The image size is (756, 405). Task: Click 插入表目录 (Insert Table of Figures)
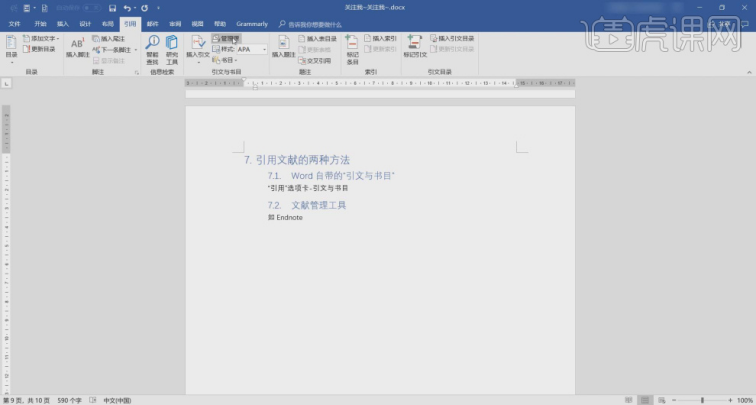click(x=317, y=39)
